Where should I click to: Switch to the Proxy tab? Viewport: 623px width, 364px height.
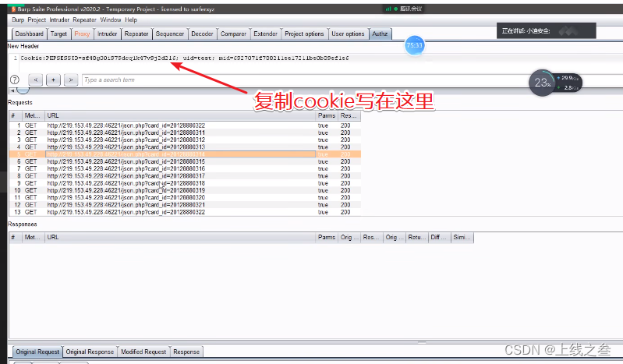[x=82, y=34]
